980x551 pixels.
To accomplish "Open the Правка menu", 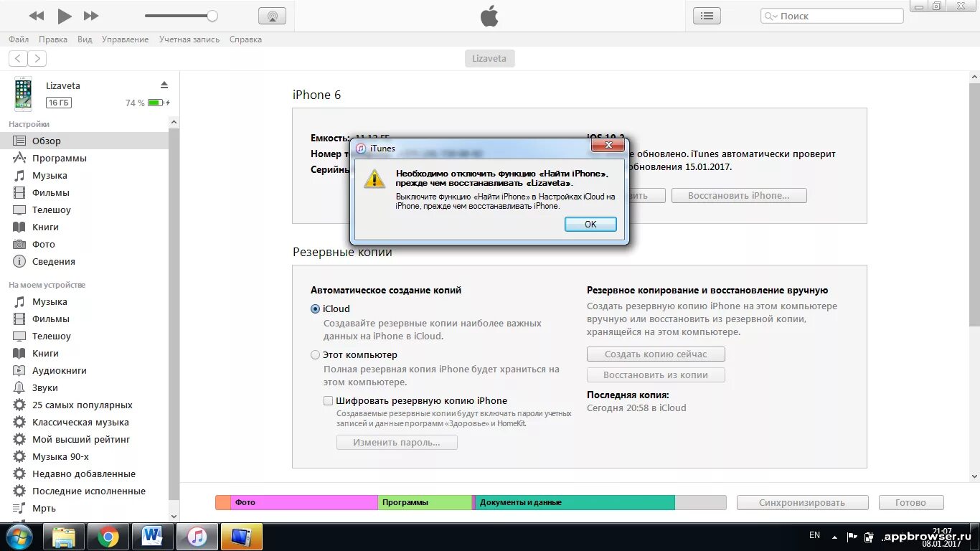I will point(53,39).
